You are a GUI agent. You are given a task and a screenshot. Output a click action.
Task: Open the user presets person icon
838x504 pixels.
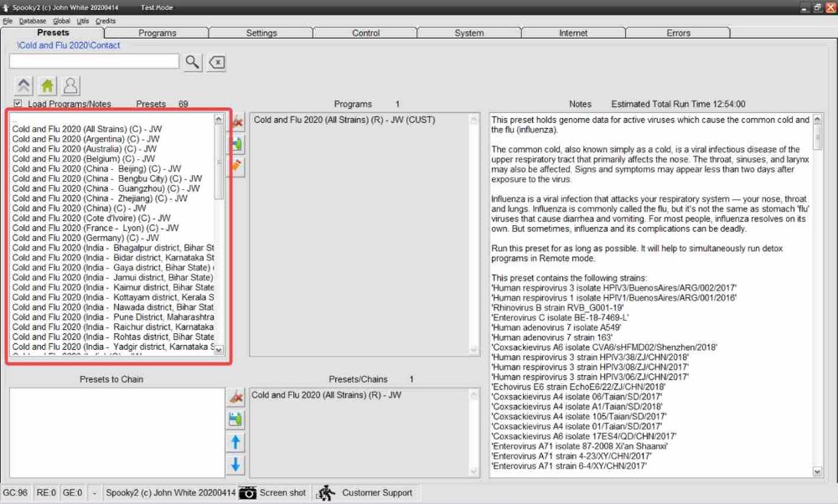[70, 85]
